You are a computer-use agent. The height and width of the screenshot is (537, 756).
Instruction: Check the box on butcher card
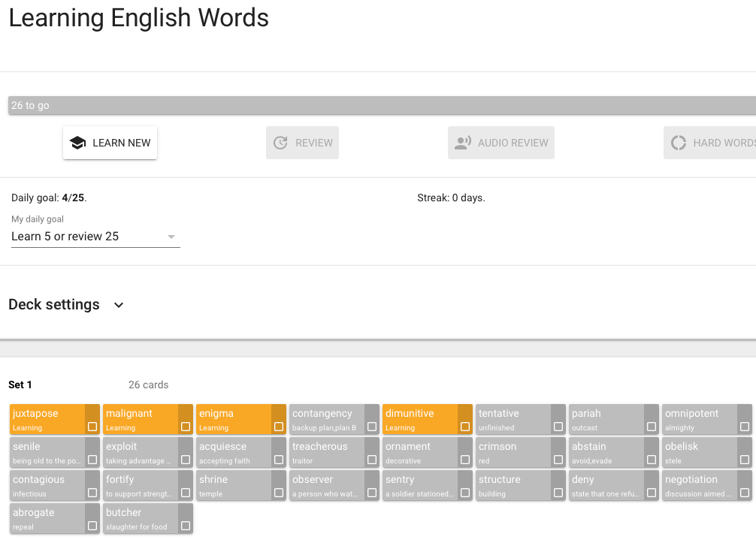click(186, 526)
